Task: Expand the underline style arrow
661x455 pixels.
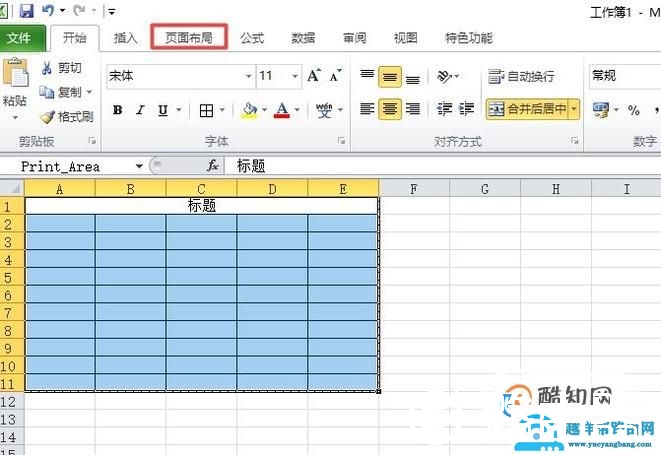Action: 179,110
